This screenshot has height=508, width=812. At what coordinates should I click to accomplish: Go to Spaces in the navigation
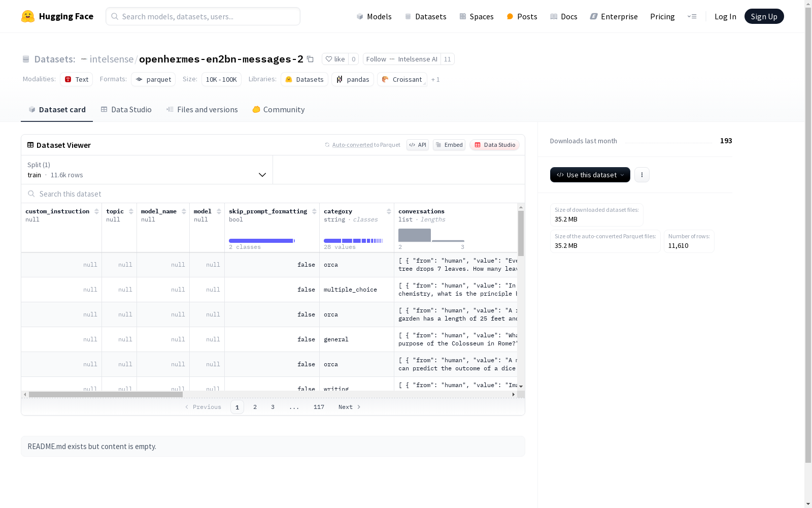click(x=477, y=16)
